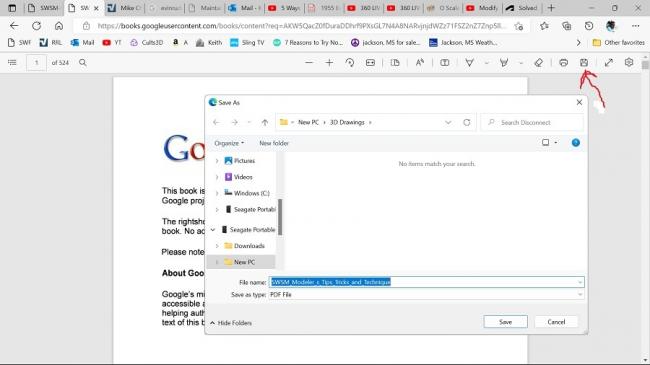
Task: Select the New PC folder in tree
Action: 241,262
